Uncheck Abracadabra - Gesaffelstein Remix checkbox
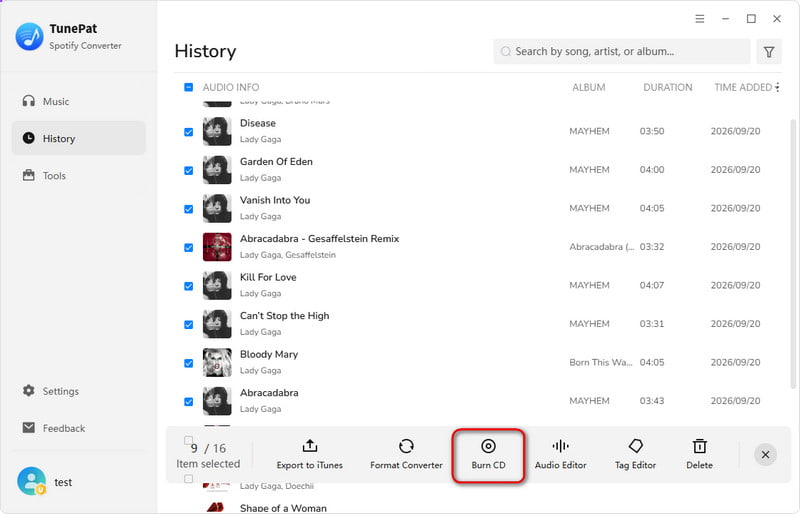800x514 pixels. pyautogui.click(x=188, y=248)
